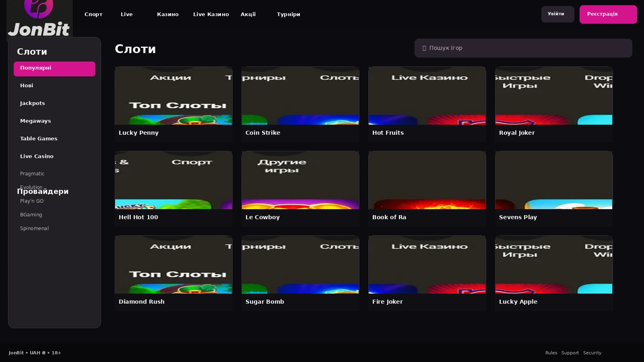Open the Book of Ra game thumbnail

427,180
